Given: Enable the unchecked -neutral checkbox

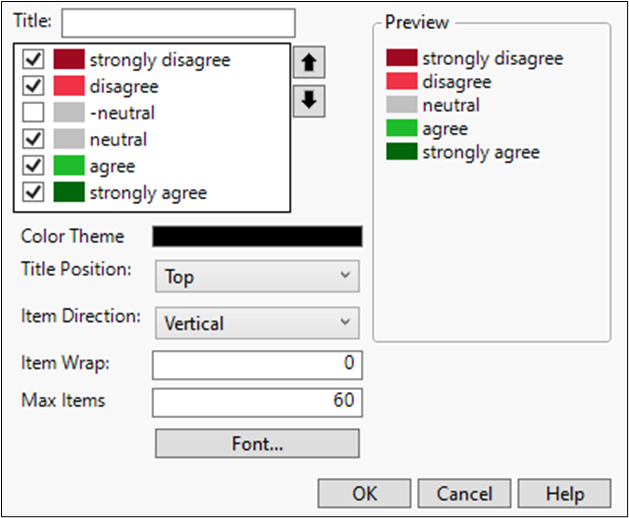Looking at the screenshot, I should [33, 113].
